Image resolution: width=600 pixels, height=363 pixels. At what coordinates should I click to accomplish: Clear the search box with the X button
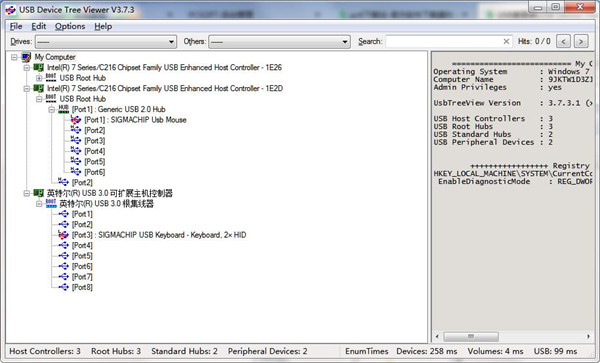[506, 41]
